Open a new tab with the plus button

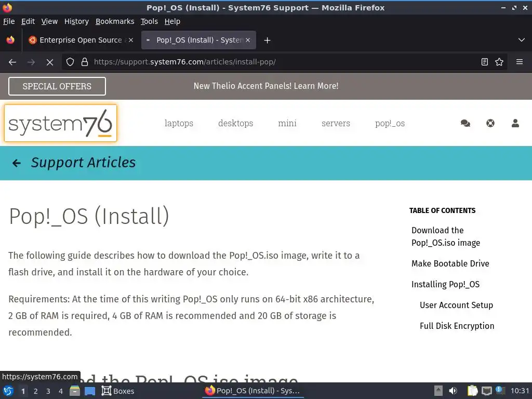tap(267, 41)
